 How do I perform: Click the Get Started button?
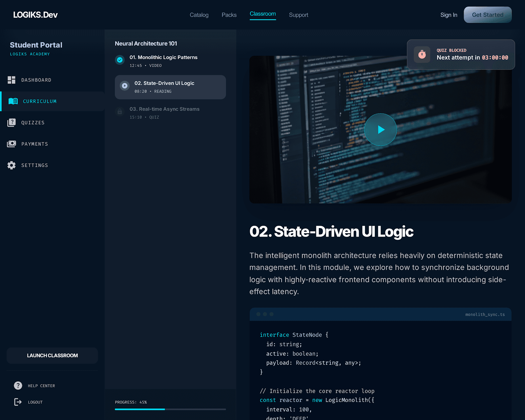[x=487, y=15]
